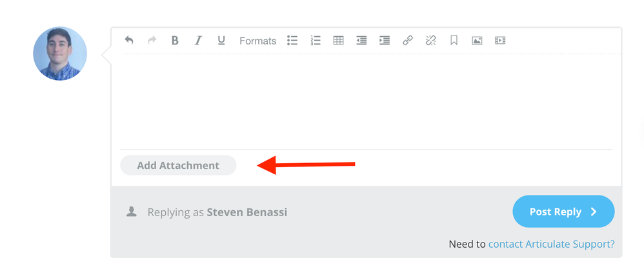Toggle underline formatting
The image size is (644, 278).
pos(221,41)
